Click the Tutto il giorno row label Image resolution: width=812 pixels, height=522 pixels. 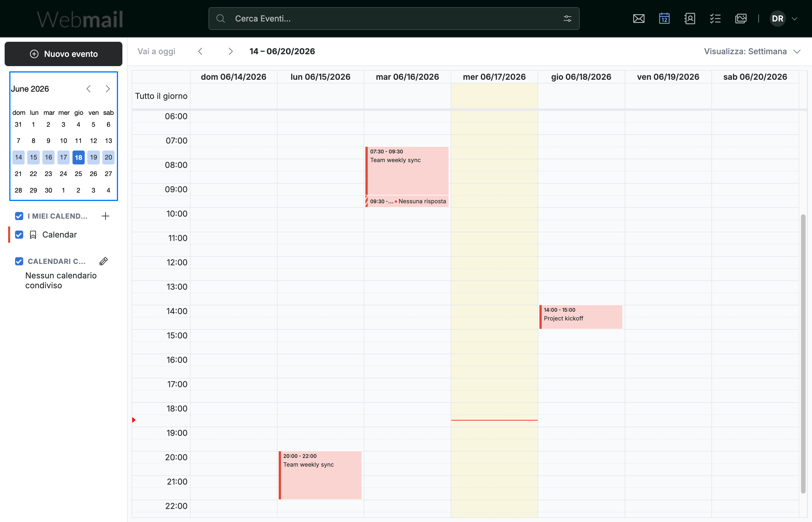tap(161, 96)
